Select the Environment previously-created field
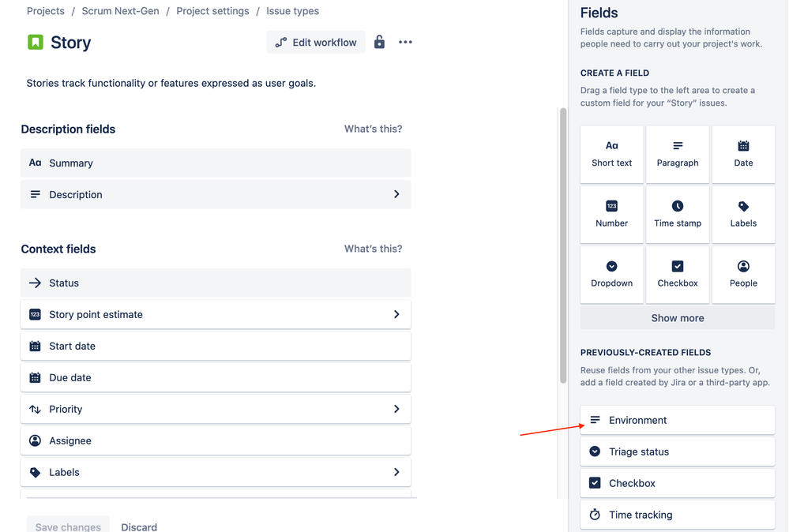Viewport: 789px width, 532px height. [678, 420]
